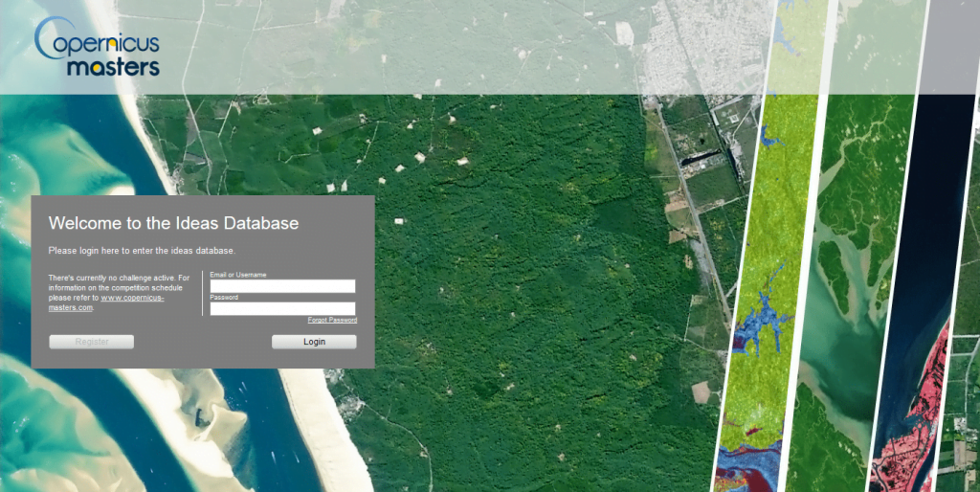Open the Forgot Password link
Image resolution: width=980 pixels, height=492 pixels.
332,320
